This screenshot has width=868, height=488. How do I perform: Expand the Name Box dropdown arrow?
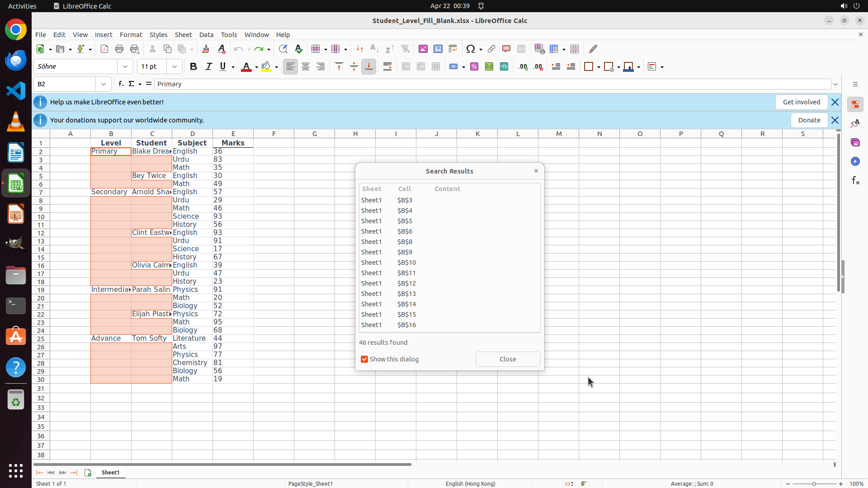(104, 84)
